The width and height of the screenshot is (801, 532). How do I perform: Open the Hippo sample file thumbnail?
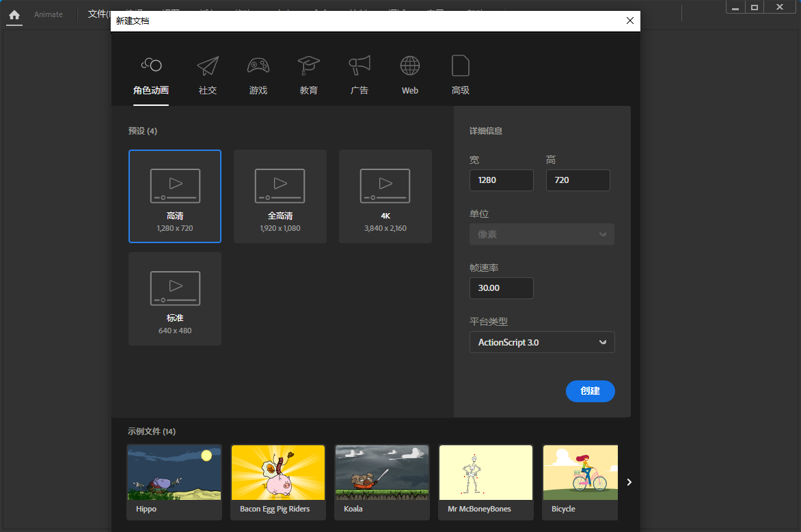(174, 481)
